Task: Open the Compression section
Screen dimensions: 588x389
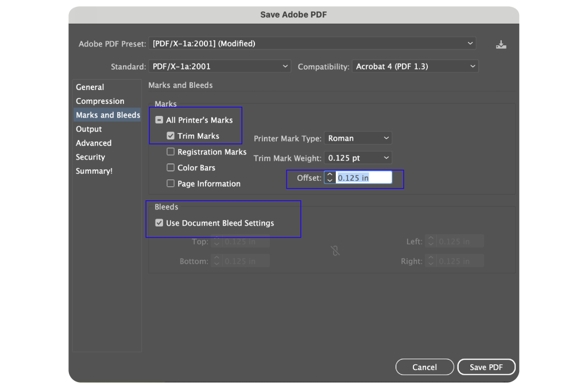Action: [x=100, y=101]
